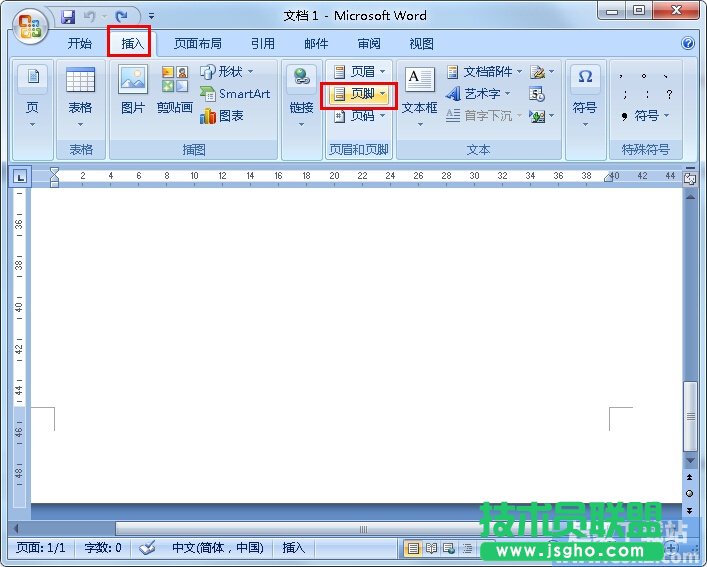707x567 pixels.
Task: Open the 链接 links dropdown
Action: (x=302, y=96)
